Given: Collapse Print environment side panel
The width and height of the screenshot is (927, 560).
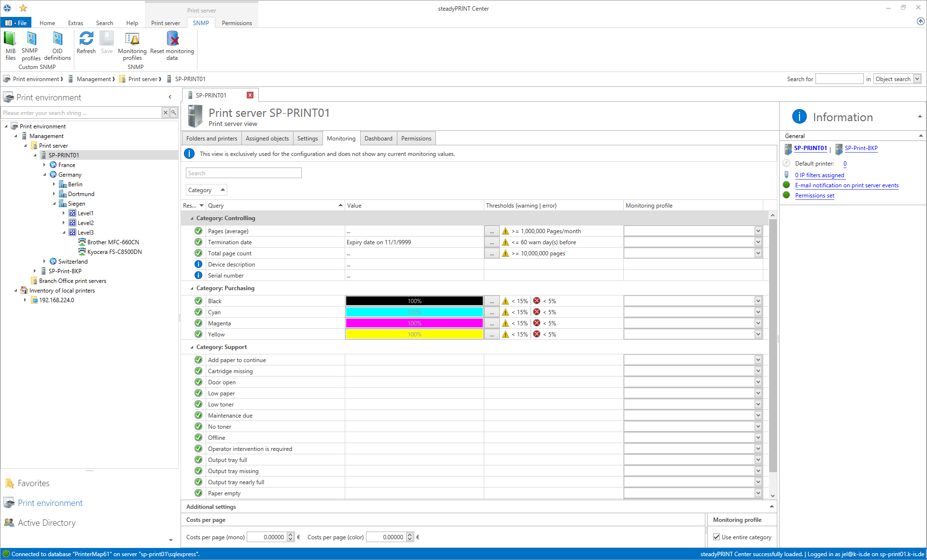Looking at the screenshot, I should 170,97.
